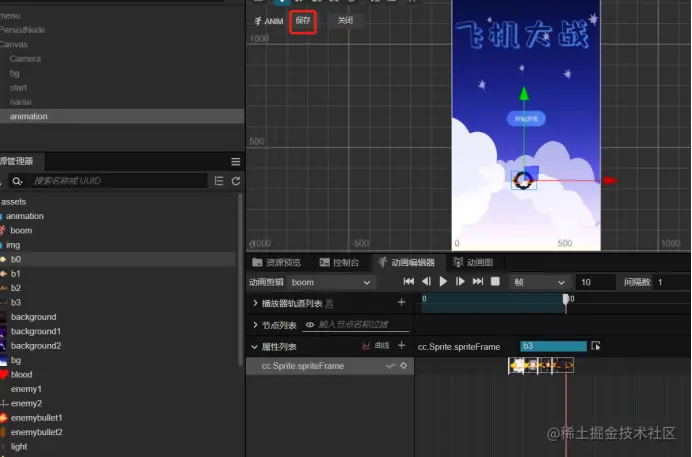The height and width of the screenshot is (457, 692).
Task: Collapse the 属性列表 section
Action: click(x=255, y=347)
